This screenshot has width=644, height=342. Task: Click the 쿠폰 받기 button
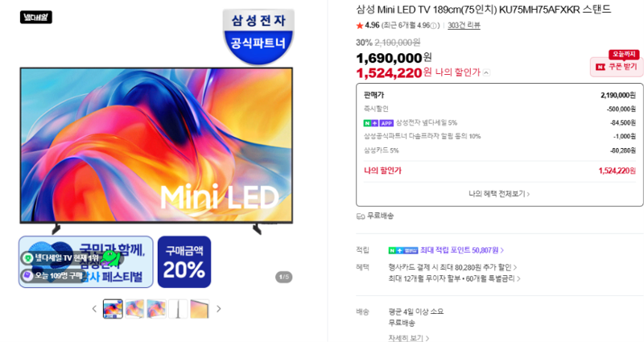coord(617,67)
